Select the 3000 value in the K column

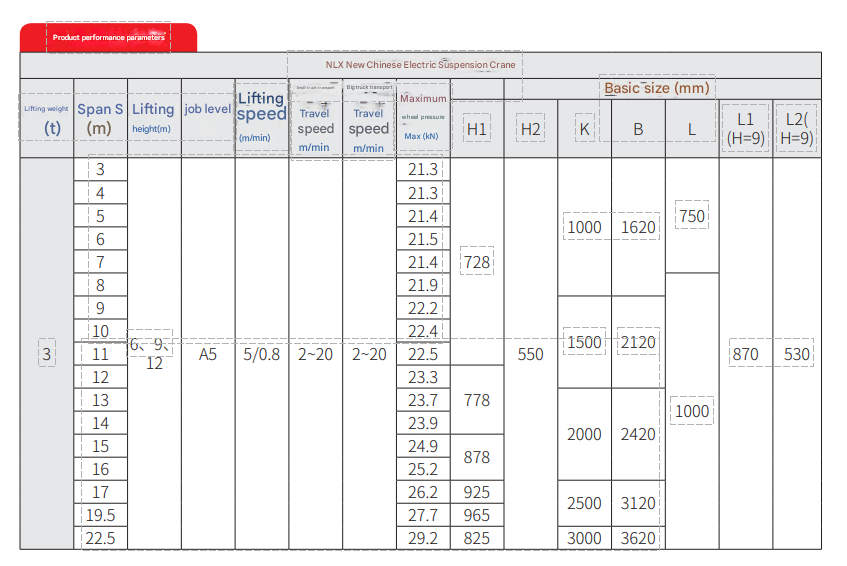pos(584,538)
